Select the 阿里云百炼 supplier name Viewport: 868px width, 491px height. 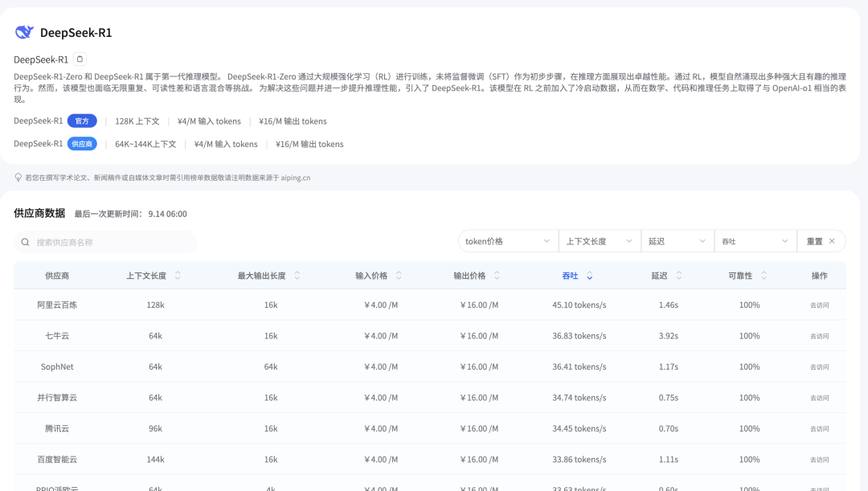click(x=57, y=305)
